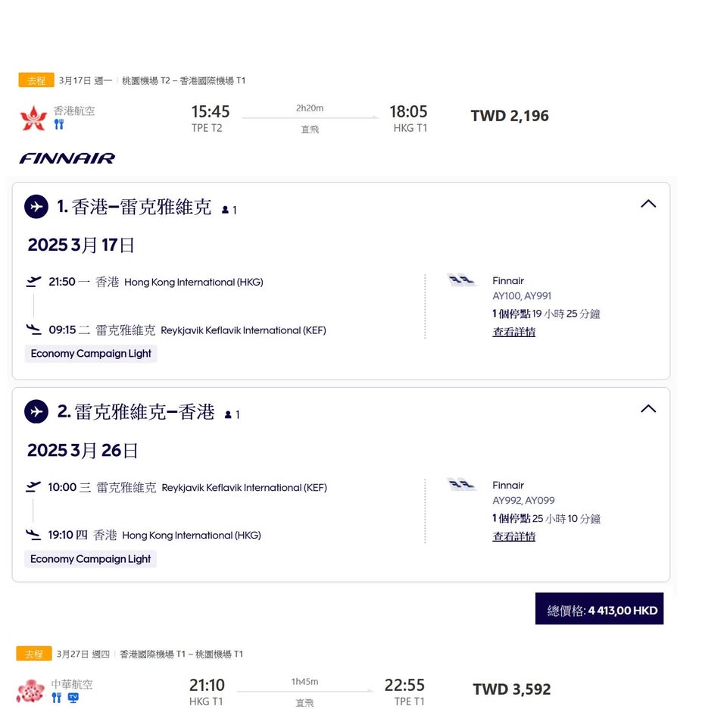This screenshot has width=727, height=728.
Task: Select the TWD 2,196 fare price
Action: 510,116
